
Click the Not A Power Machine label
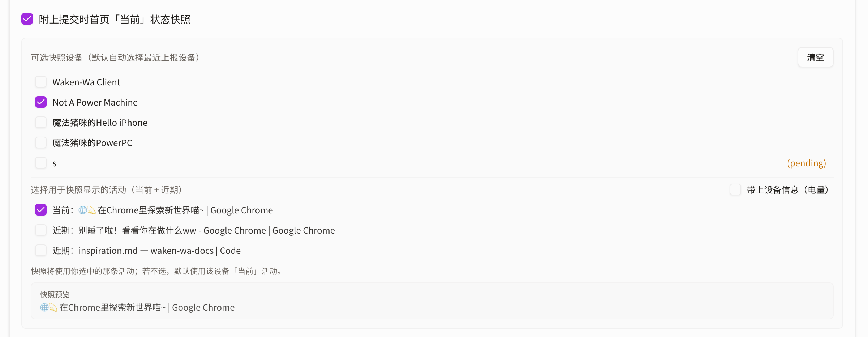coord(95,102)
